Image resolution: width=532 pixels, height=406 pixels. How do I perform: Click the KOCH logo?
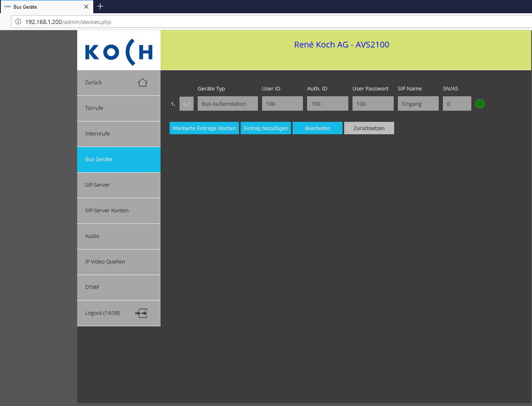click(119, 52)
